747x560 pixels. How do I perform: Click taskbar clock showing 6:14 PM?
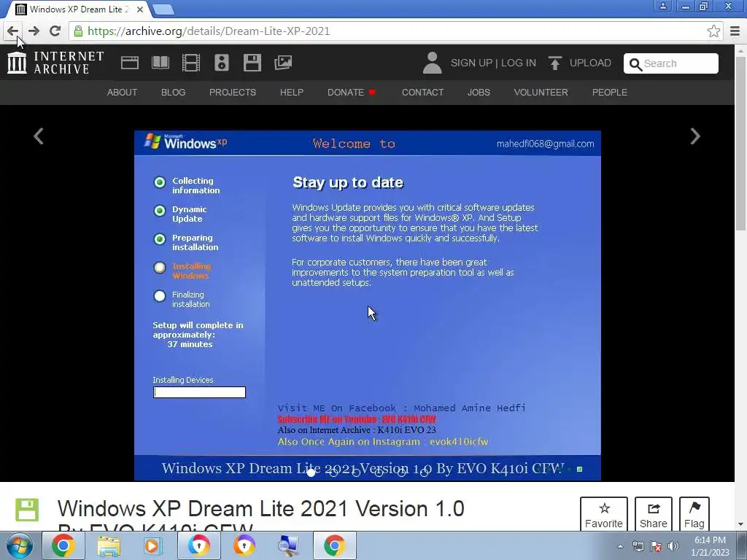[x=710, y=546]
